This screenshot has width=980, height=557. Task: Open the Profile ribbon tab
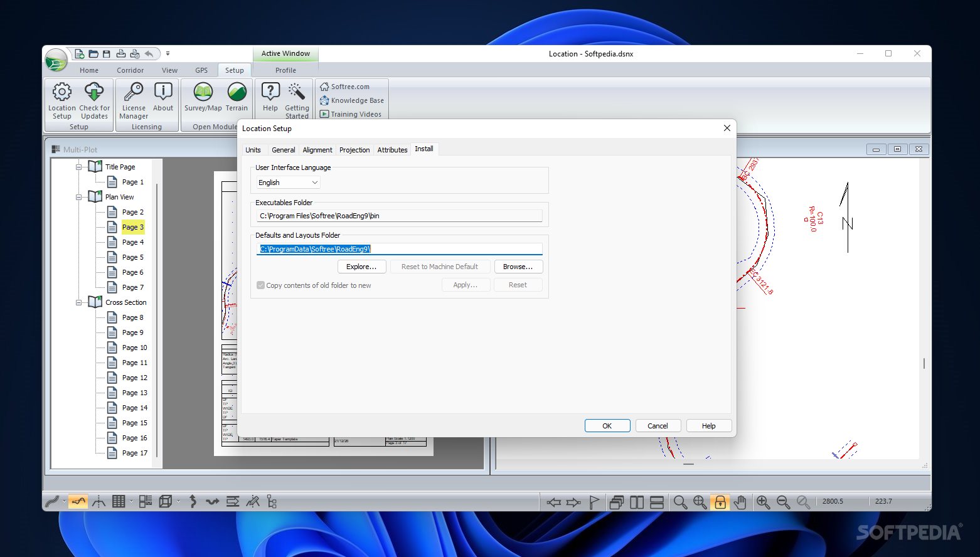285,70
